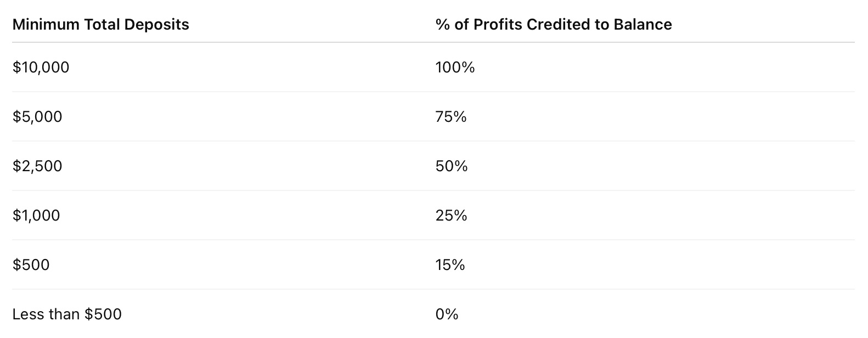This screenshot has width=868, height=338.
Task: Click the $5,000 deposit amount
Action: 37,117
